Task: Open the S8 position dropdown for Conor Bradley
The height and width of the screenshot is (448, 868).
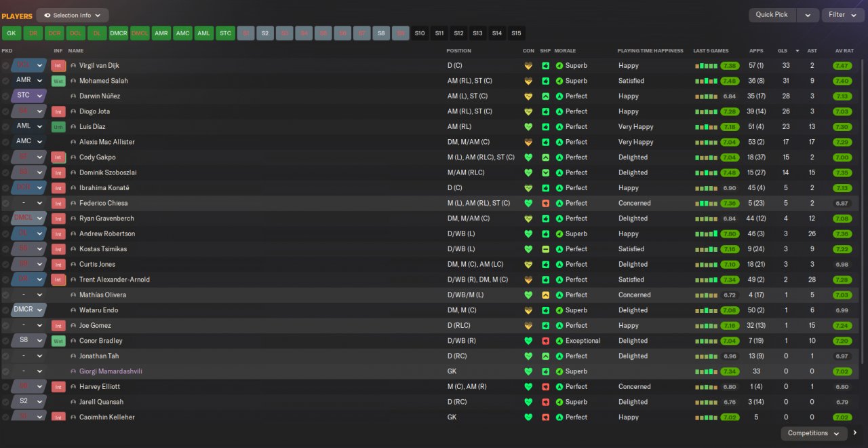Action: tap(28, 341)
